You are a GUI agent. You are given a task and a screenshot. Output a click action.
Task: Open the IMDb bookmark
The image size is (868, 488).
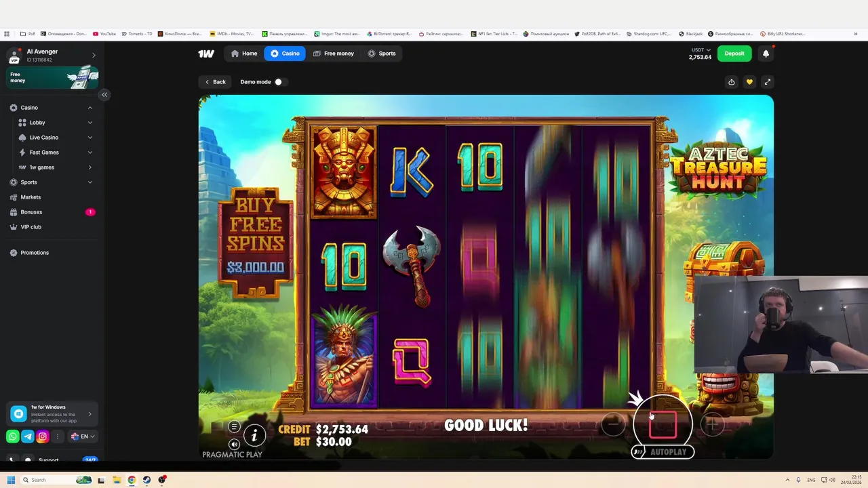233,34
